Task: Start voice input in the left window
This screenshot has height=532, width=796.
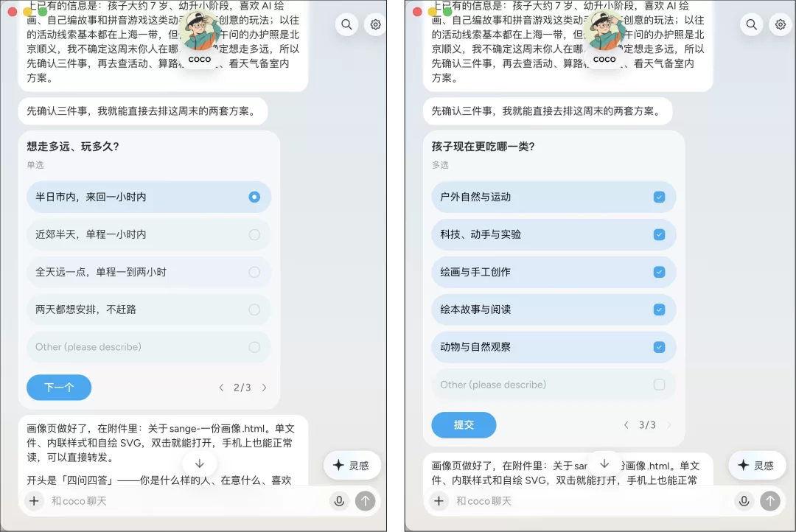Action: pyautogui.click(x=339, y=501)
